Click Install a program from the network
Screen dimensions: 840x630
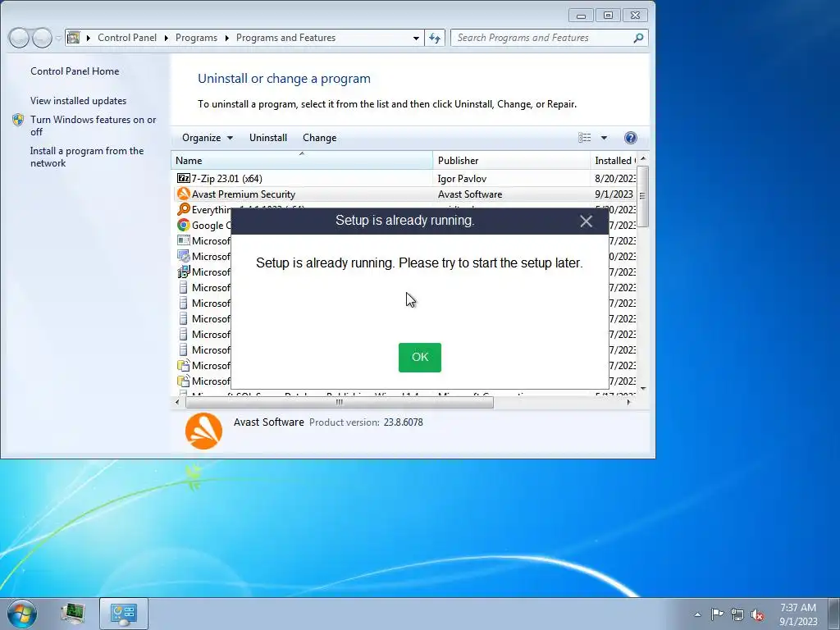[x=87, y=157]
